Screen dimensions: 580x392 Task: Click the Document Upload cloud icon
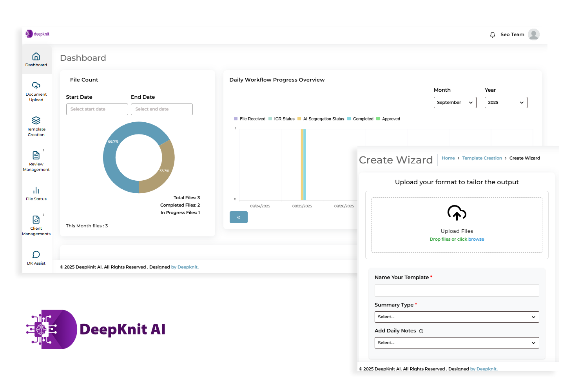point(36,86)
